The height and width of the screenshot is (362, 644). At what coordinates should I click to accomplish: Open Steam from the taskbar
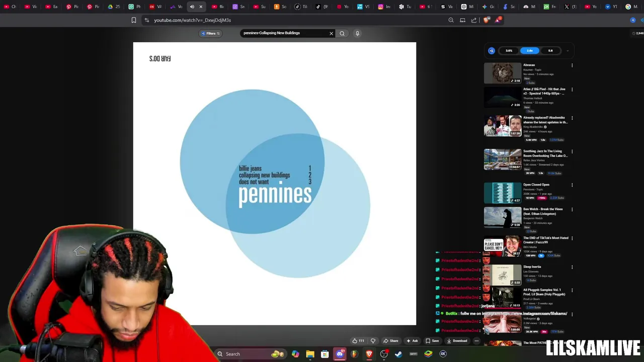click(x=398, y=354)
